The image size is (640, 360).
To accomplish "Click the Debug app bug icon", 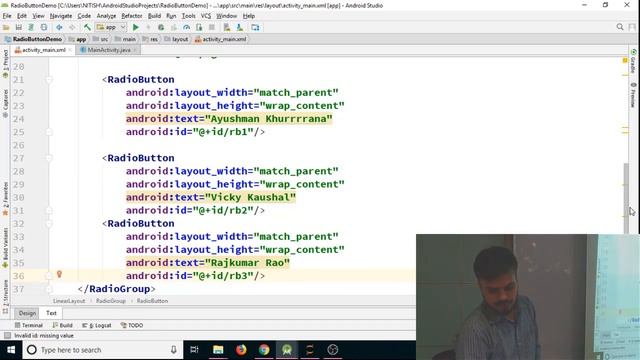I will point(161,27).
